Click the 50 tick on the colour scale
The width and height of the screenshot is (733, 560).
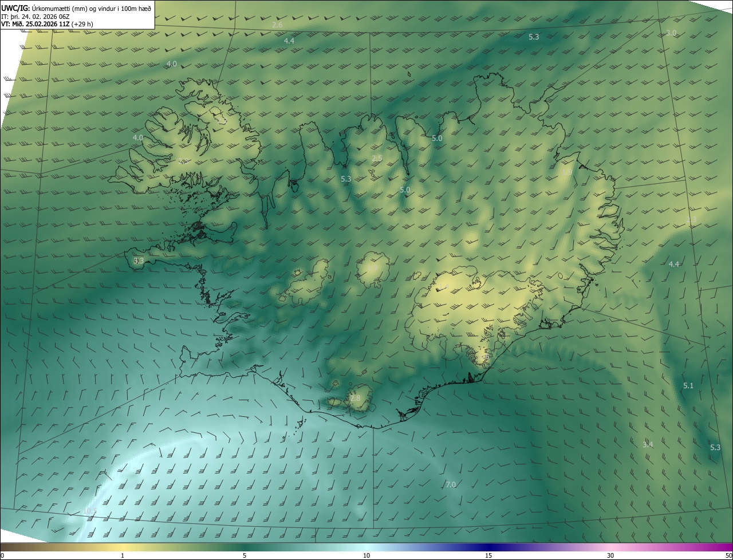(x=728, y=556)
